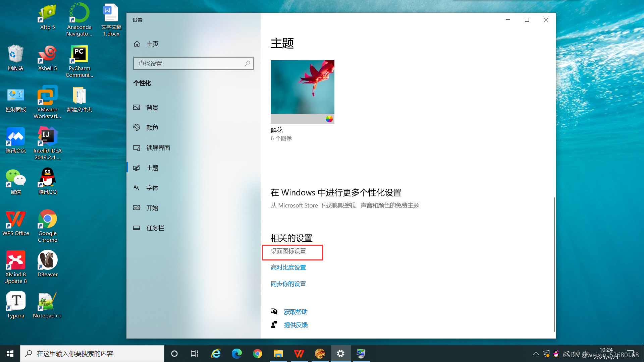Click Get help (获取帮助) link
644x362 pixels.
click(296, 312)
